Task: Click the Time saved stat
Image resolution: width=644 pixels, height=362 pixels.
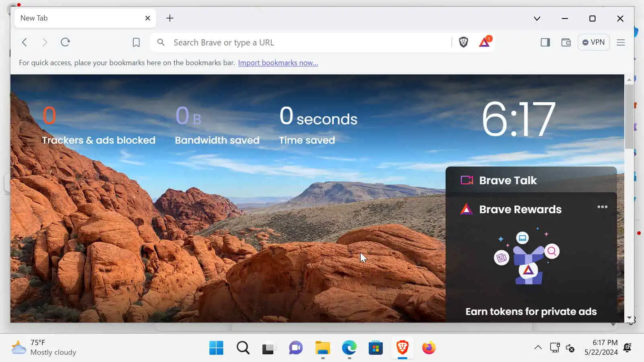Action: coord(318,125)
